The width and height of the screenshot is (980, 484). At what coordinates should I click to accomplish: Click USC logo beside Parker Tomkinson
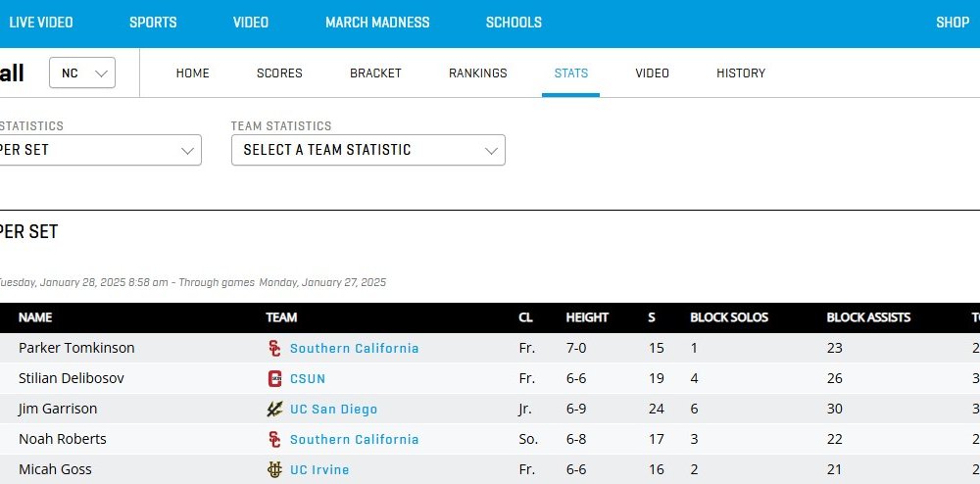point(274,348)
